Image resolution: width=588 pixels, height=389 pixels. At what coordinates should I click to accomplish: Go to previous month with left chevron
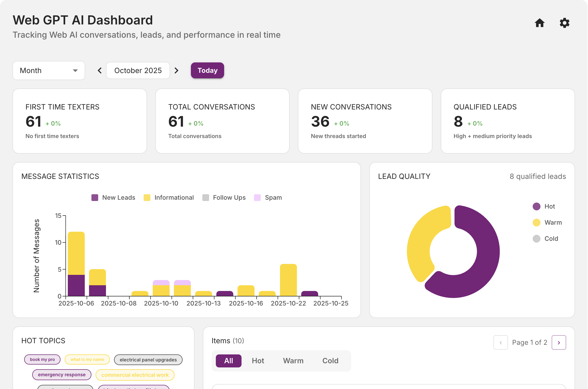(x=100, y=70)
